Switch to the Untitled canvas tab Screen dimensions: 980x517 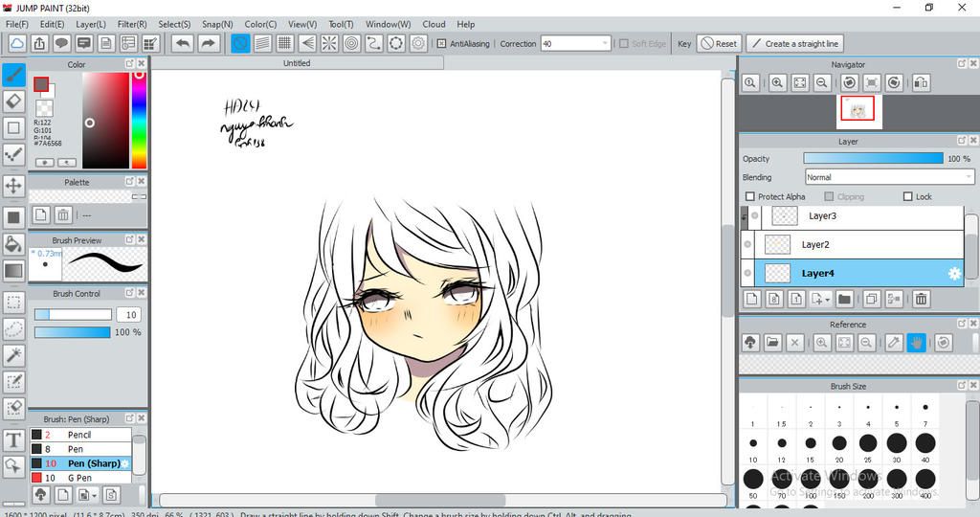pyautogui.click(x=297, y=63)
